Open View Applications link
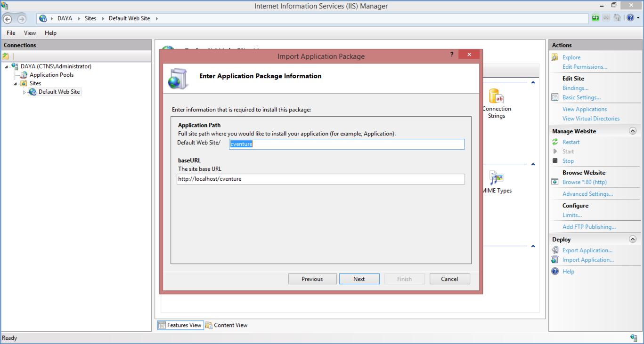 585,109
